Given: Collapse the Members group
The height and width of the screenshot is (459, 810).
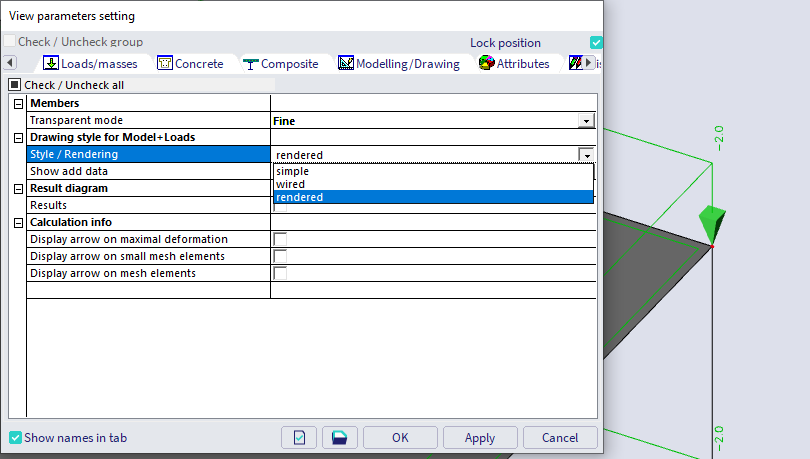Looking at the screenshot, I should point(19,104).
